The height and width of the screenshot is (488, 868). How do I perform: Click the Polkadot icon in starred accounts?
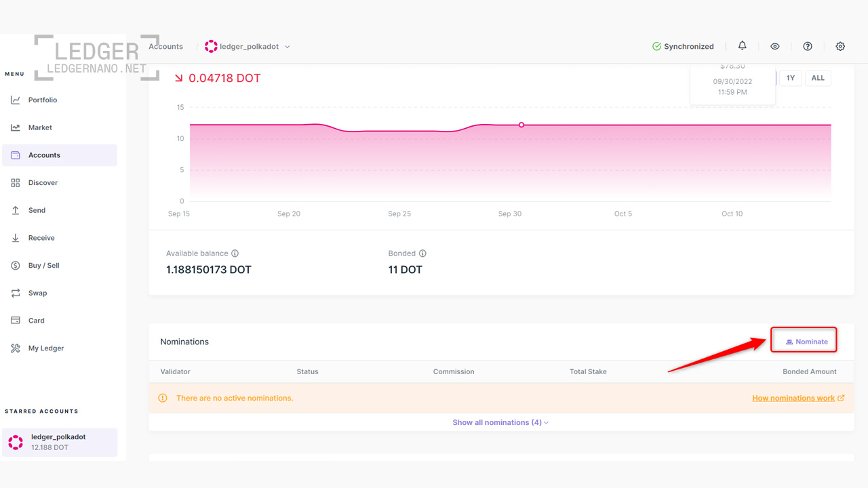16,443
